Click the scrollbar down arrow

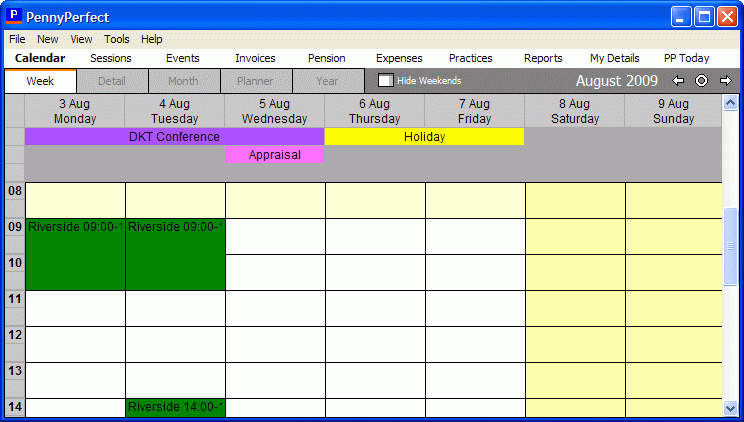pos(730,408)
